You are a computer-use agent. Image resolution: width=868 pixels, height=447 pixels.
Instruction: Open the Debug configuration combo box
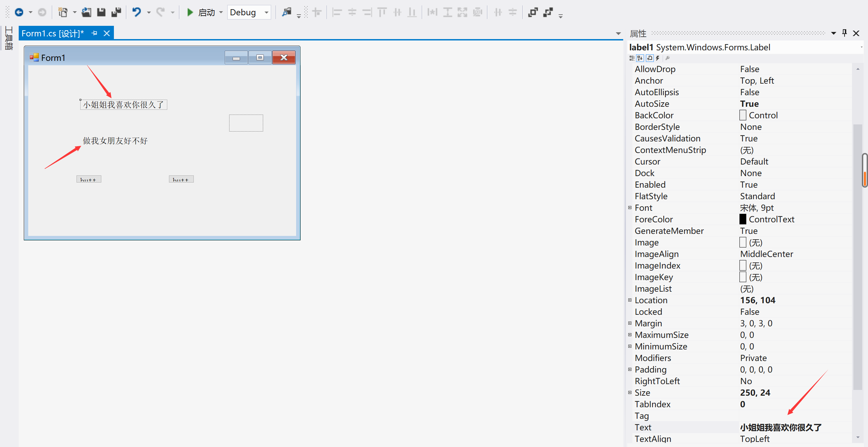point(249,13)
